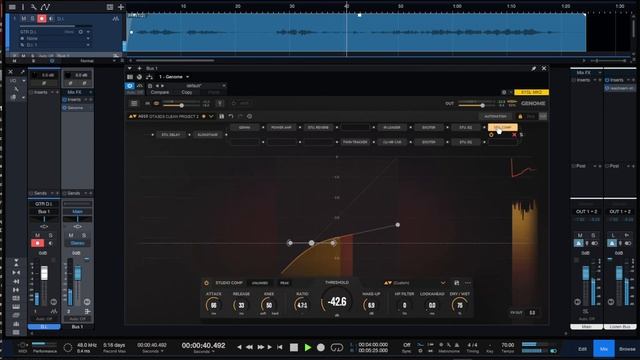The width and height of the screenshot is (640, 360).
Task: Add a track with plus icon
Action: point(121,7)
